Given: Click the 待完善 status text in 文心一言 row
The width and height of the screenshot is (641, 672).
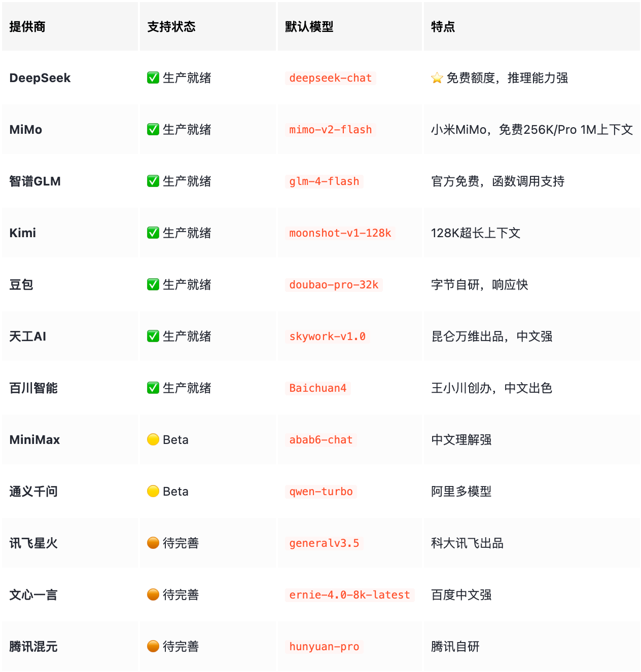Looking at the screenshot, I should (x=181, y=594).
